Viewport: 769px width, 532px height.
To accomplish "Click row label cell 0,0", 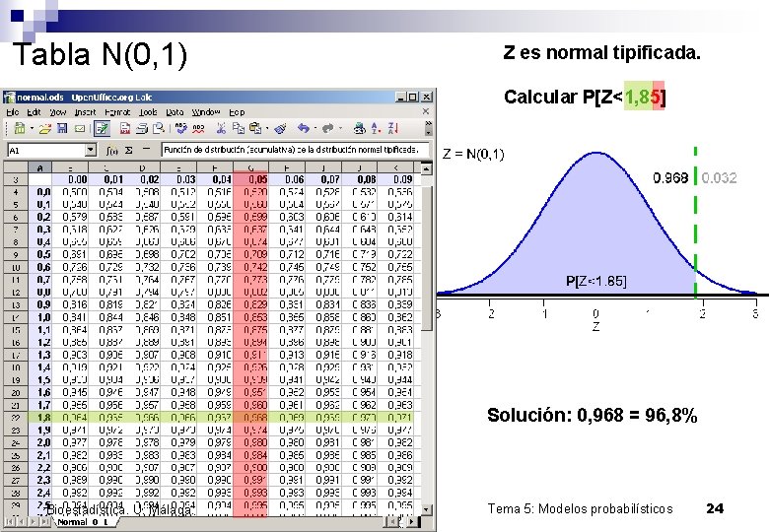I will pos(40,192).
